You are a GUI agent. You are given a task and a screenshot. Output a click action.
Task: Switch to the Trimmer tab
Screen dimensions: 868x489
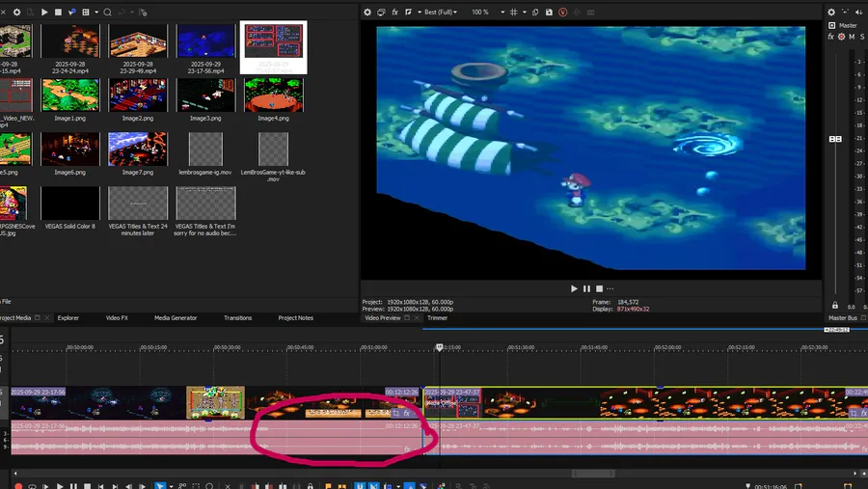pos(437,318)
